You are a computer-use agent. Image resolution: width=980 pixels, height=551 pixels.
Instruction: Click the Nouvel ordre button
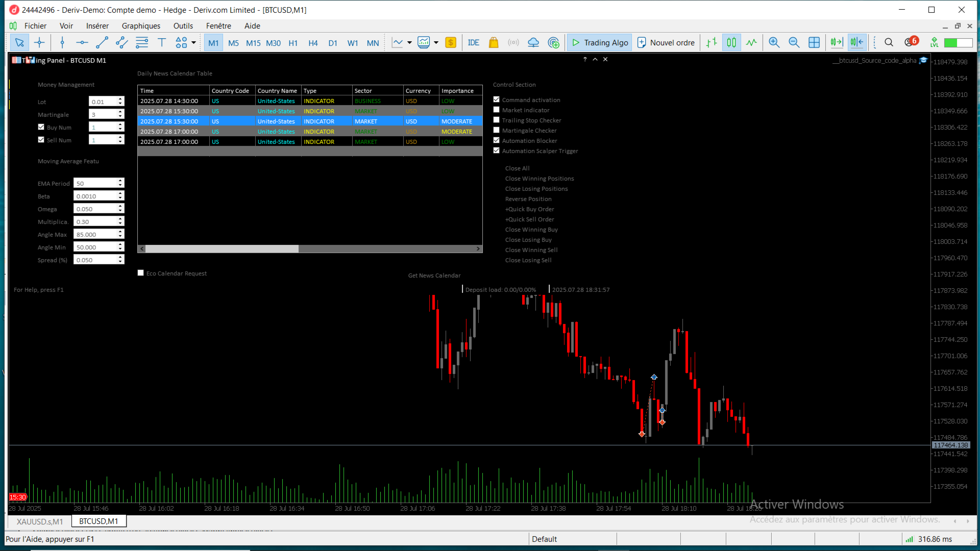click(666, 43)
